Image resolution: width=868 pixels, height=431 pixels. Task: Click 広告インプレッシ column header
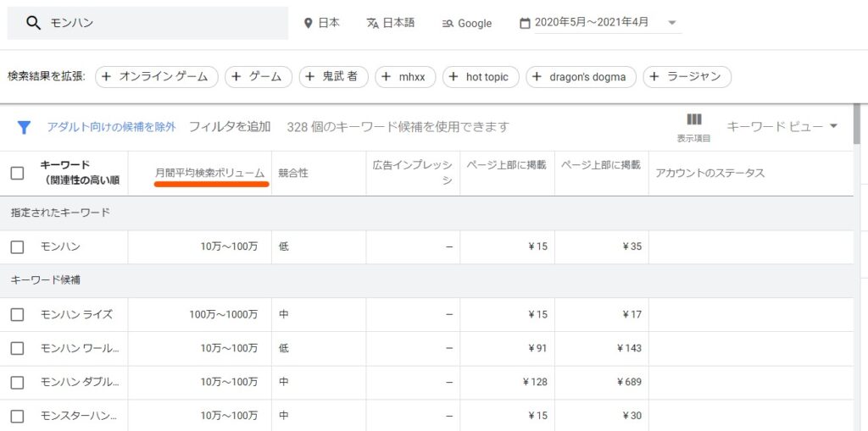click(413, 174)
